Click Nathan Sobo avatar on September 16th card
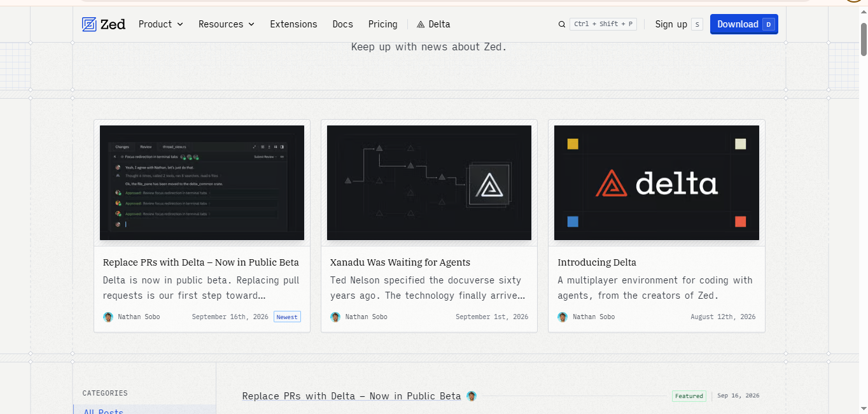Screen dimensions: 868x414 coord(108,317)
